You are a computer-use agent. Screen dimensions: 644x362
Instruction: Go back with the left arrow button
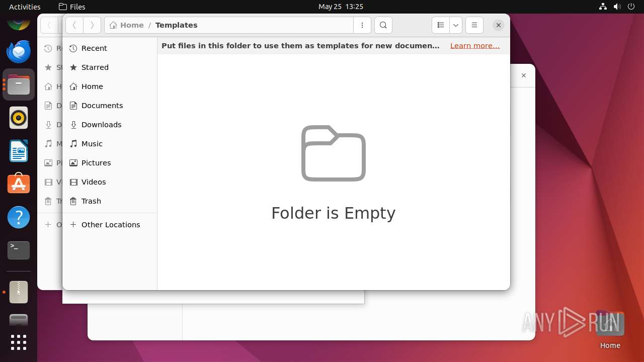pos(74,25)
